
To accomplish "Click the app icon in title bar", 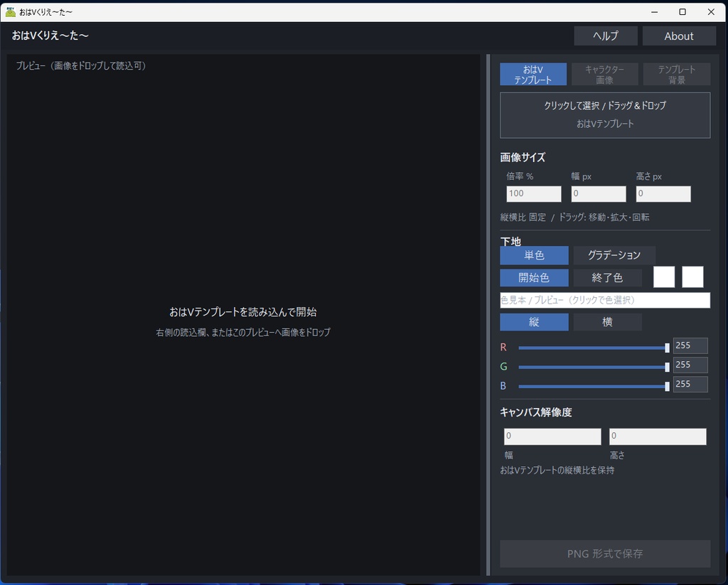I will [x=10, y=11].
